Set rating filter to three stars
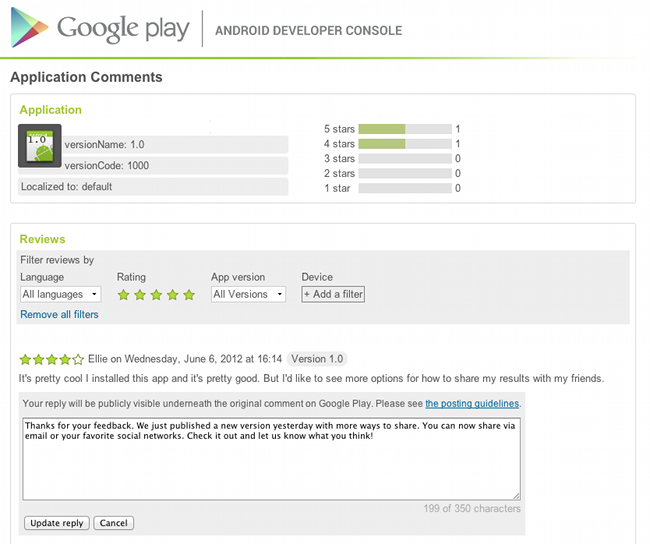650x544 pixels. (x=156, y=295)
